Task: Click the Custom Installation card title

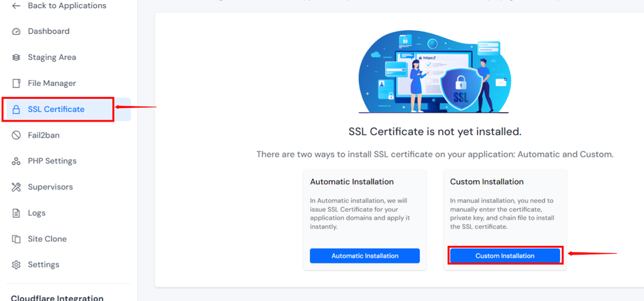Action: pos(486,182)
